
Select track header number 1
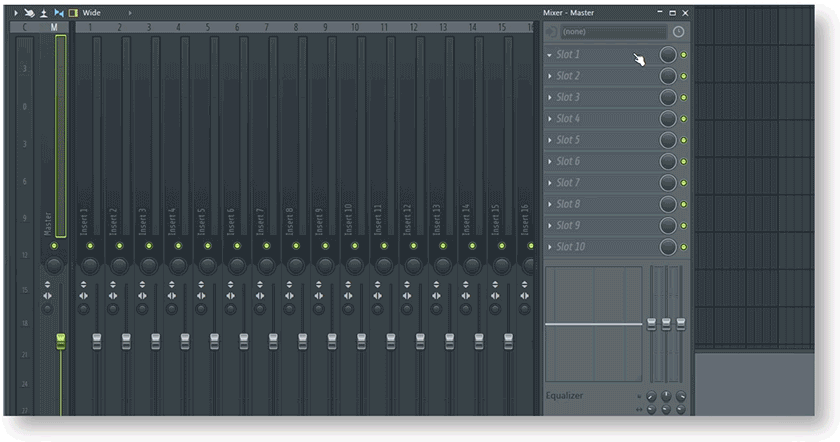[90, 27]
